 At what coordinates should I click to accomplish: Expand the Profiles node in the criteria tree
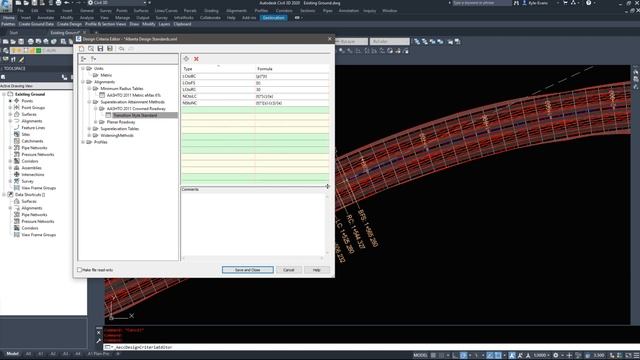tap(83, 142)
